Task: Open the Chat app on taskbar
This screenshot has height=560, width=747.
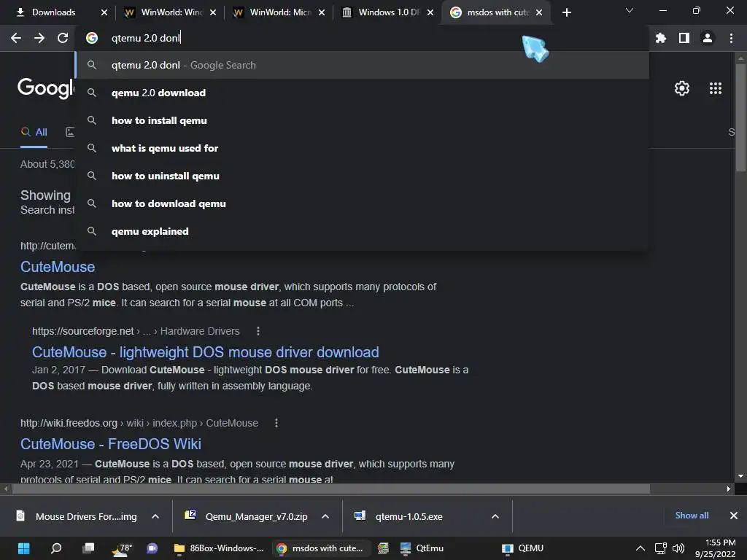Action: [x=152, y=548]
